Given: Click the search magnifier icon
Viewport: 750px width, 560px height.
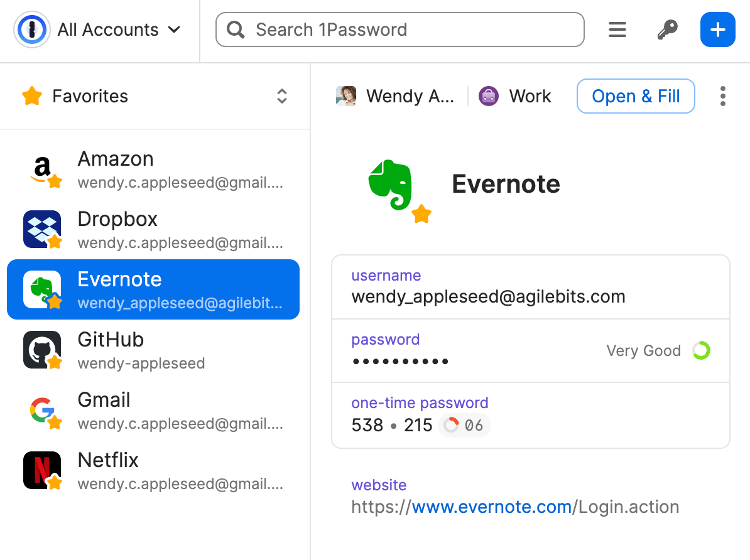Looking at the screenshot, I should (236, 30).
